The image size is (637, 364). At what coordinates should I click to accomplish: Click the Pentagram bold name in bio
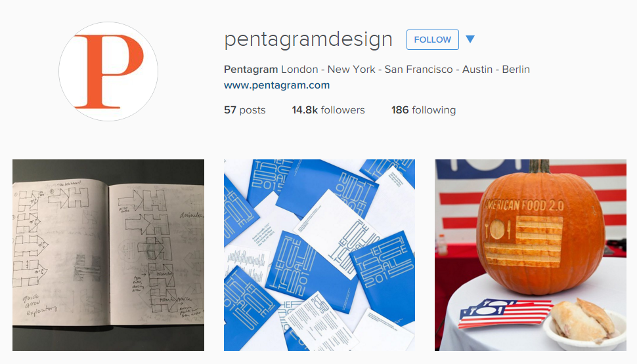pyautogui.click(x=251, y=70)
